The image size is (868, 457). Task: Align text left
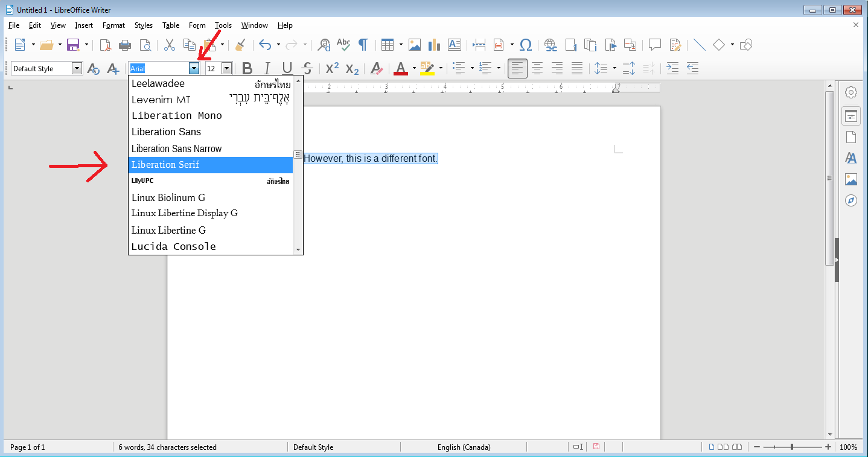pos(517,68)
